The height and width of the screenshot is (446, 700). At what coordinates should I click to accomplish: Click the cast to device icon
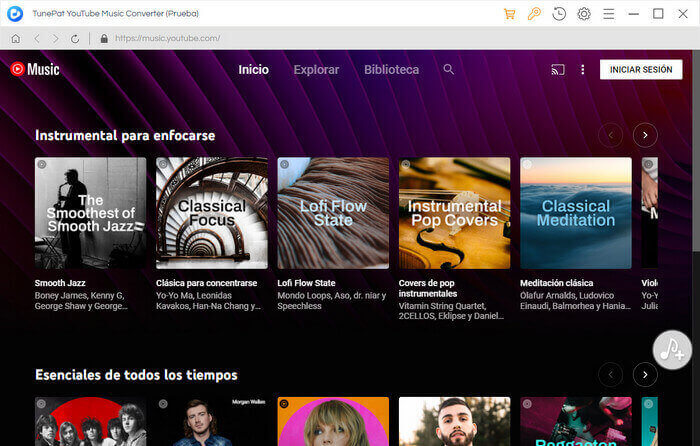558,70
